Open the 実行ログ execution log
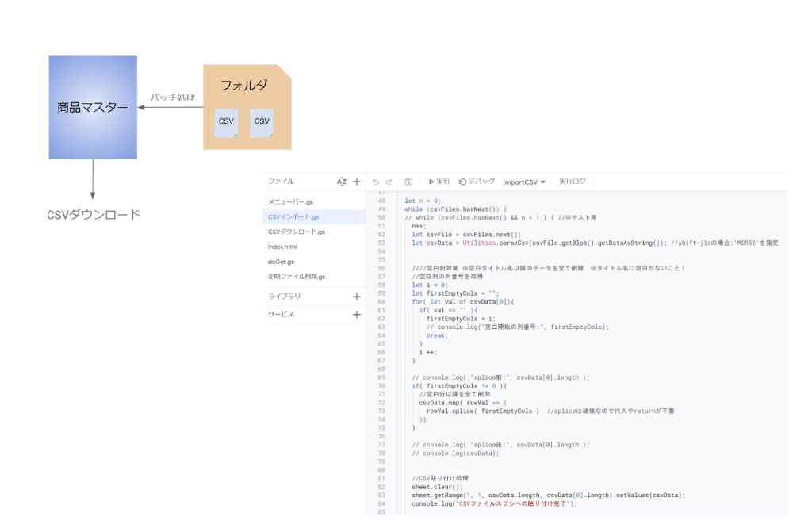Image resolution: width=812 pixels, height=532 pixels. [x=573, y=182]
